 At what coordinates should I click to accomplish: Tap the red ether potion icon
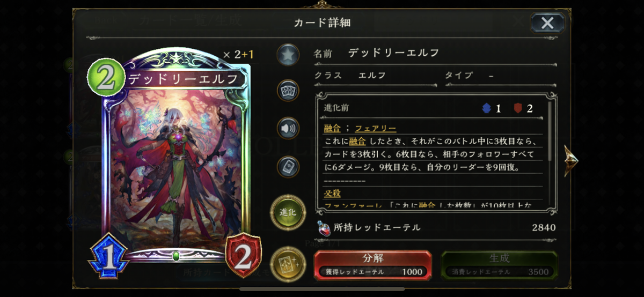click(x=324, y=227)
